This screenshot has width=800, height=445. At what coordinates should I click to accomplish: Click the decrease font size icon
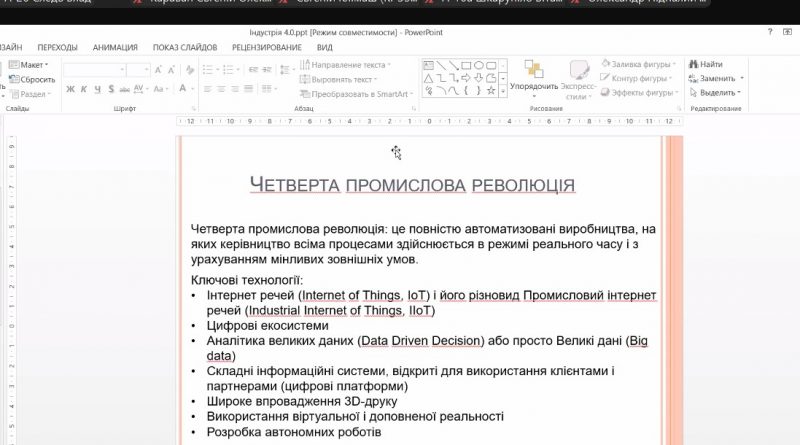point(171,69)
